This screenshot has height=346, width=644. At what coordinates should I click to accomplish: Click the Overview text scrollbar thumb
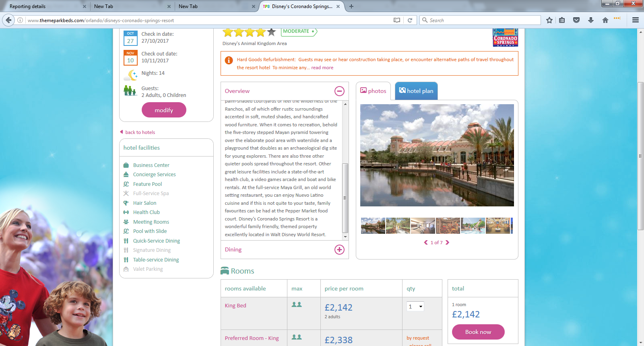(345, 198)
